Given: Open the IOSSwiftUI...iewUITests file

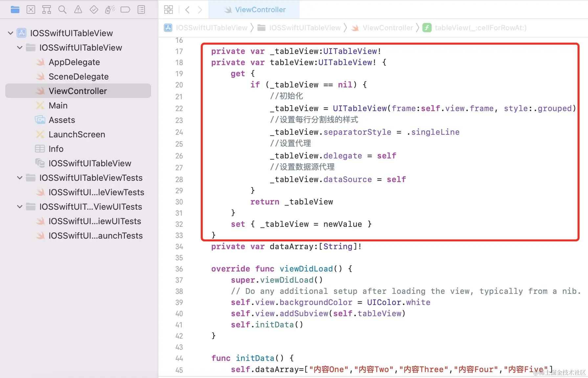Looking at the screenshot, I should (78, 221).
